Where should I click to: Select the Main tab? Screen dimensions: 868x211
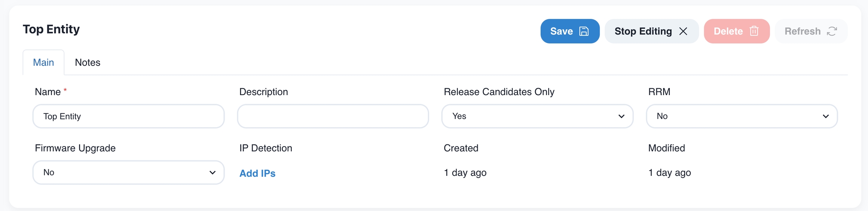pyautogui.click(x=43, y=63)
